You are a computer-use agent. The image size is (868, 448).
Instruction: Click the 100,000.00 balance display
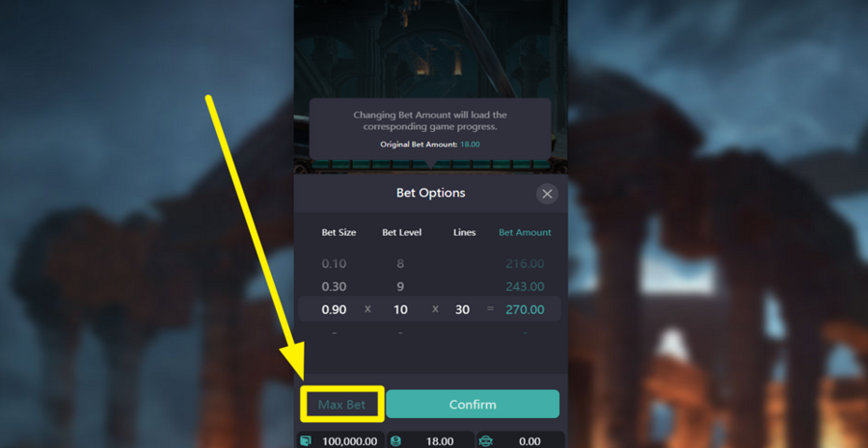(x=348, y=441)
